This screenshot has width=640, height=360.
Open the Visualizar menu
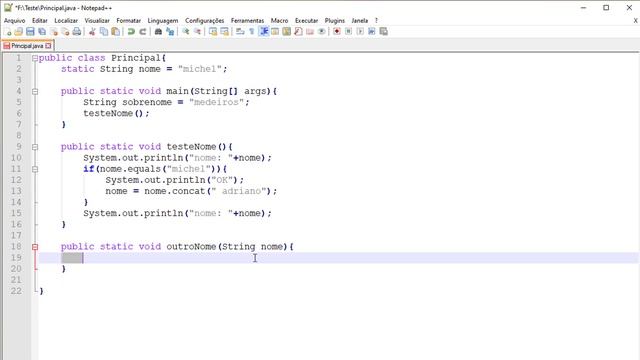(97, 20)
